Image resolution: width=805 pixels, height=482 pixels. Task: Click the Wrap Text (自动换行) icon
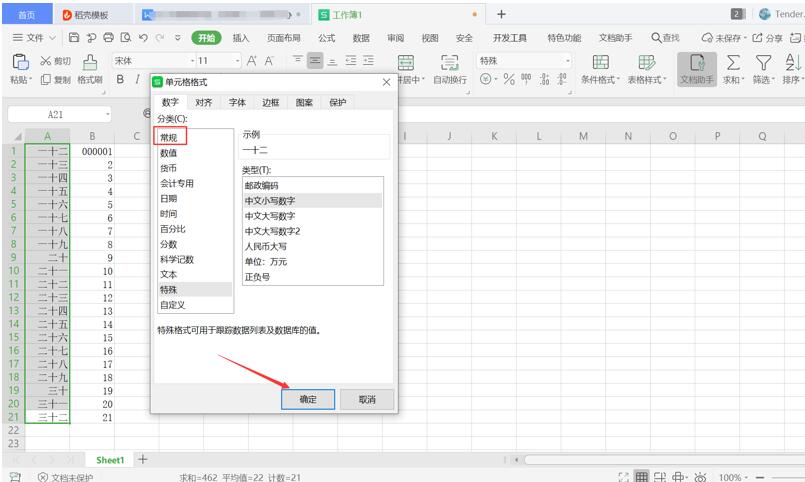pos(450,63)
